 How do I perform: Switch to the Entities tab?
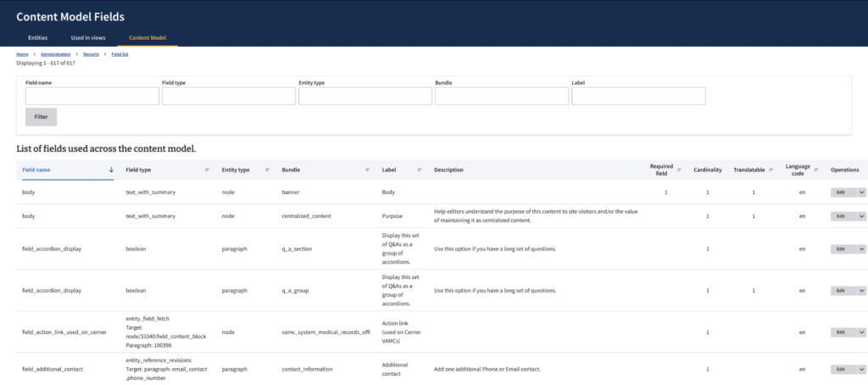click(x=37, y=37)
